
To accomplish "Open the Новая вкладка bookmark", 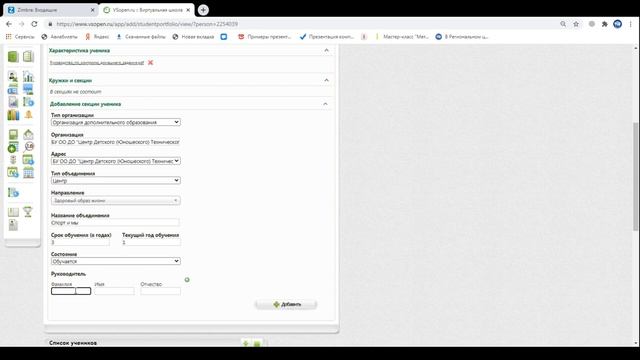I will point(193,37).
